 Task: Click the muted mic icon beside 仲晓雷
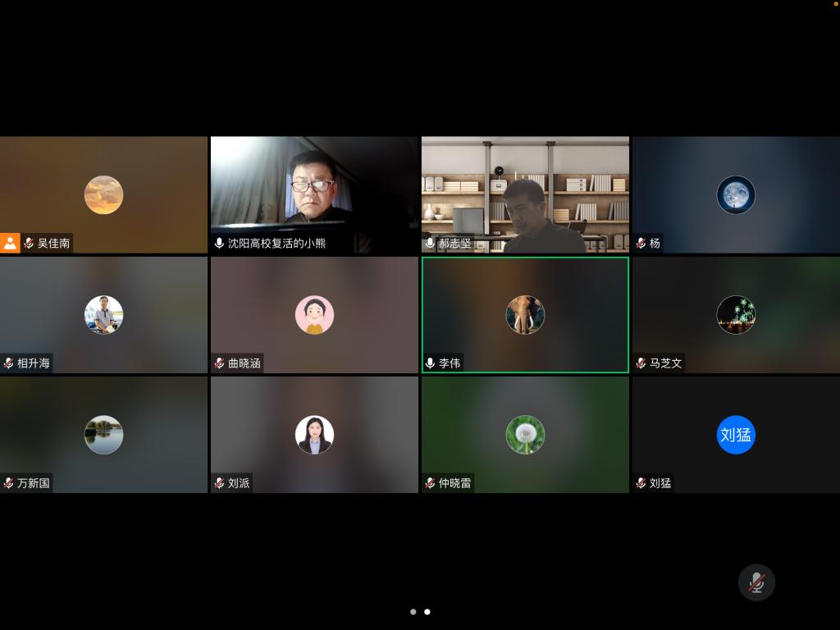tap(430, 483)
